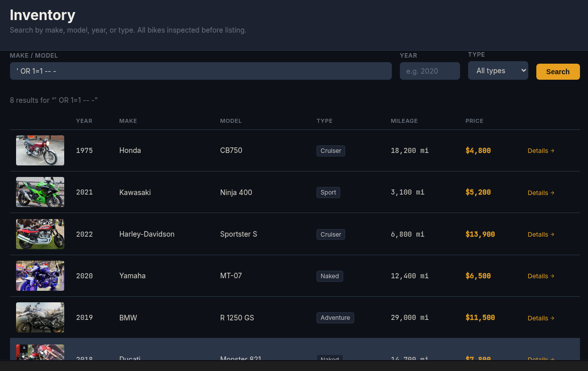
Task: Click the Adventure tag in BMW row
Action: (335, 317)
